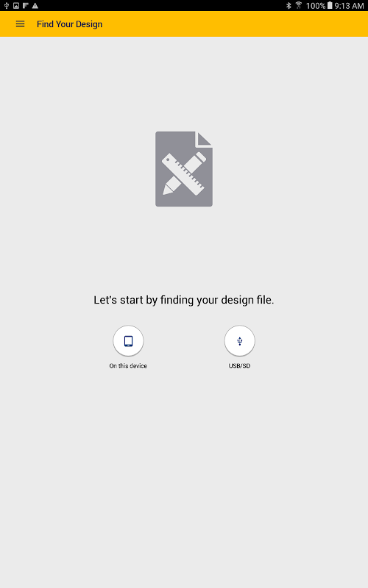Tap the image notification icon in status bar
This screenshot has width=368, height=588.
coord(16,6)
